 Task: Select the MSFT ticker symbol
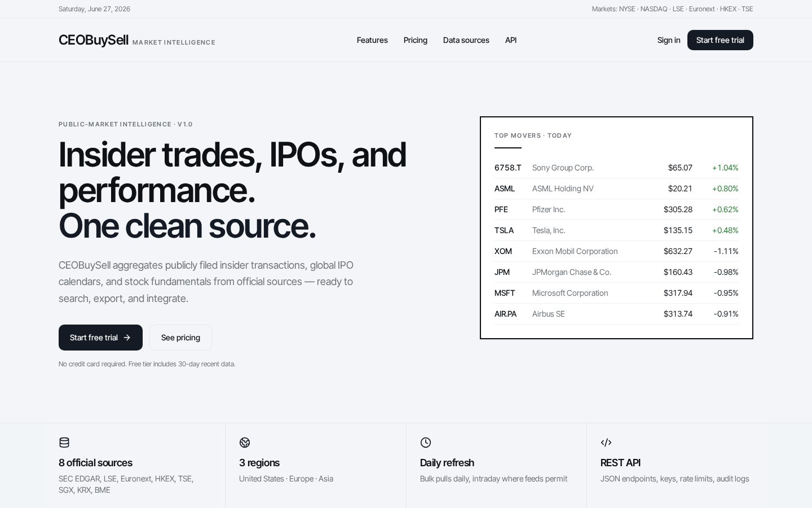tap(505, 293)
